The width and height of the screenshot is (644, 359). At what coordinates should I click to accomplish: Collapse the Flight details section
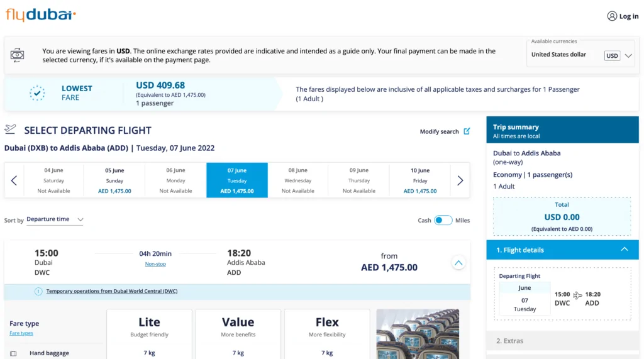coord(624,250)
